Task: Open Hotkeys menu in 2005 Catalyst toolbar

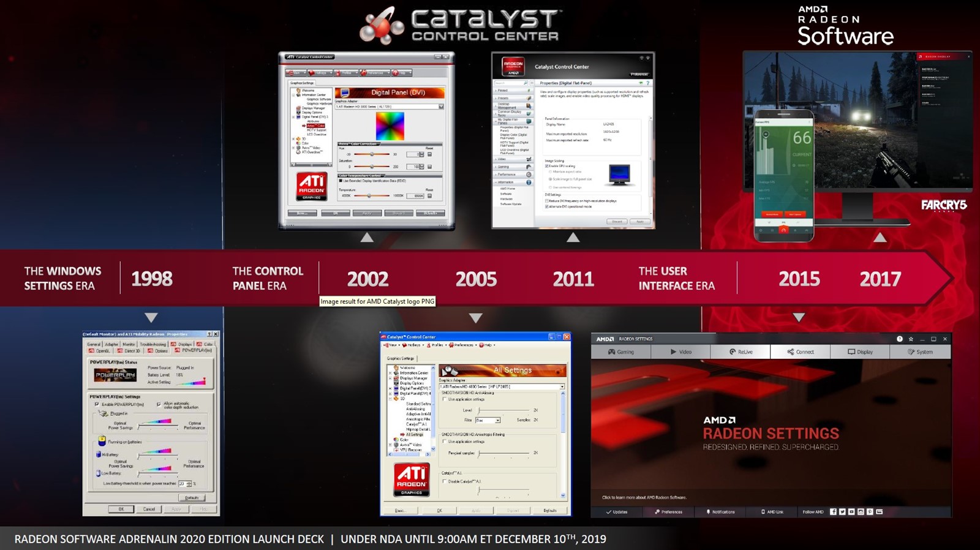Action: pyautogui.click(x=412, y=345)
